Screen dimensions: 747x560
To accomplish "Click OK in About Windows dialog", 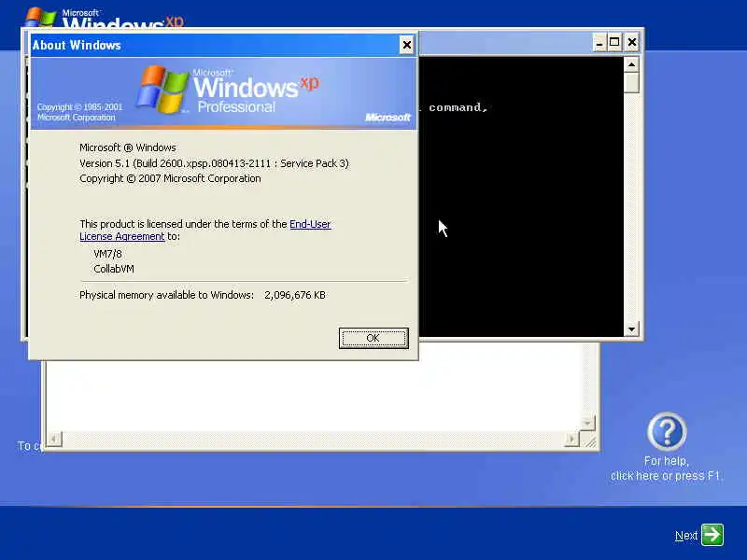I will click(373, 338).
